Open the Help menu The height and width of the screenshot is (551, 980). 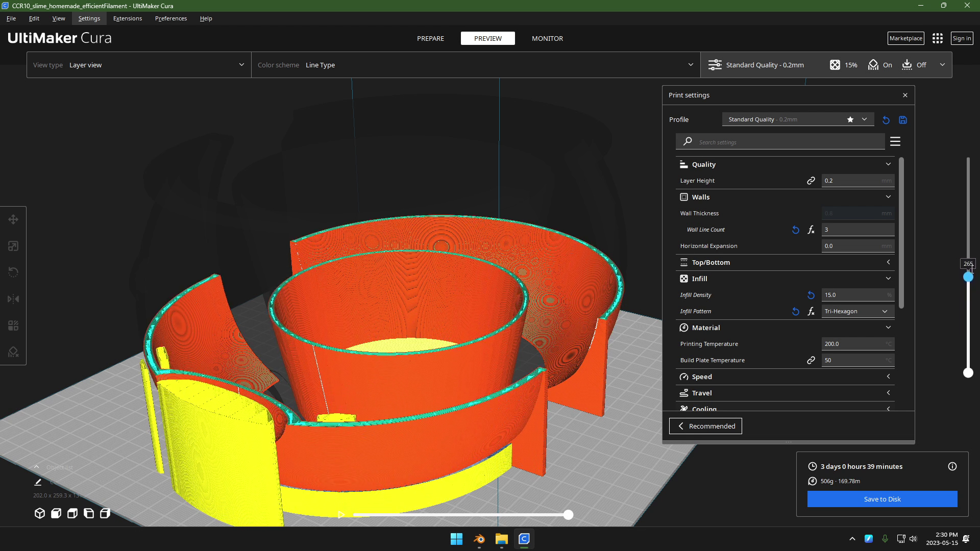point(206,18)
